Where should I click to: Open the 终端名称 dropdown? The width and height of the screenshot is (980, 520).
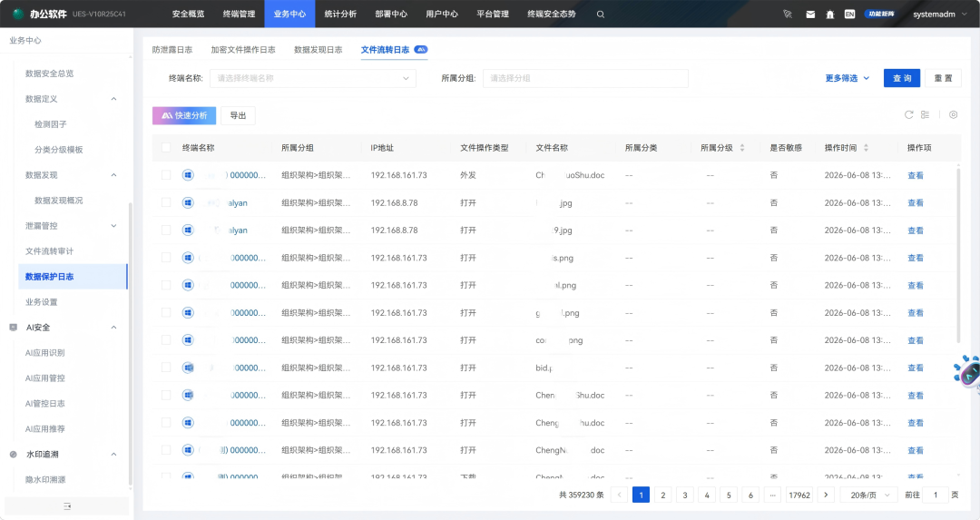click(313, 78)
